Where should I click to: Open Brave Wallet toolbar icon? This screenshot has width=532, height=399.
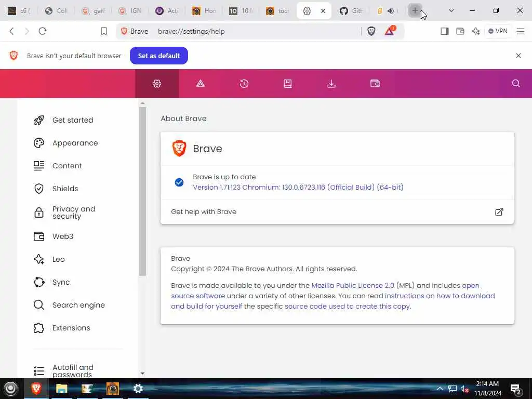(x=460, y=31)
